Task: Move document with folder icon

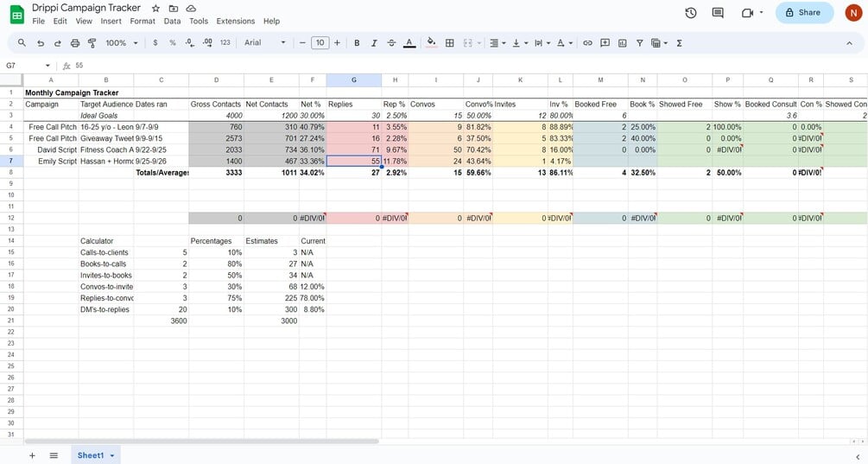Action: point(174,9)
